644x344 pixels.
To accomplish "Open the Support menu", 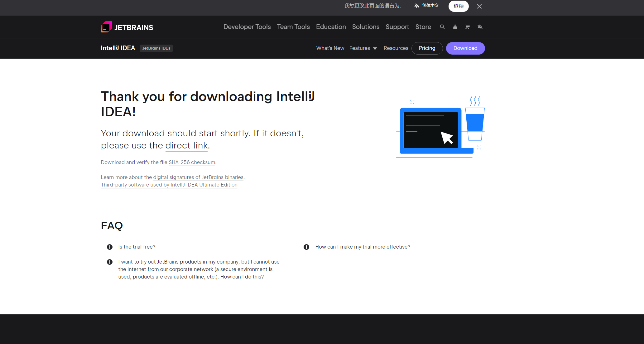I will (x=397, y=27).
